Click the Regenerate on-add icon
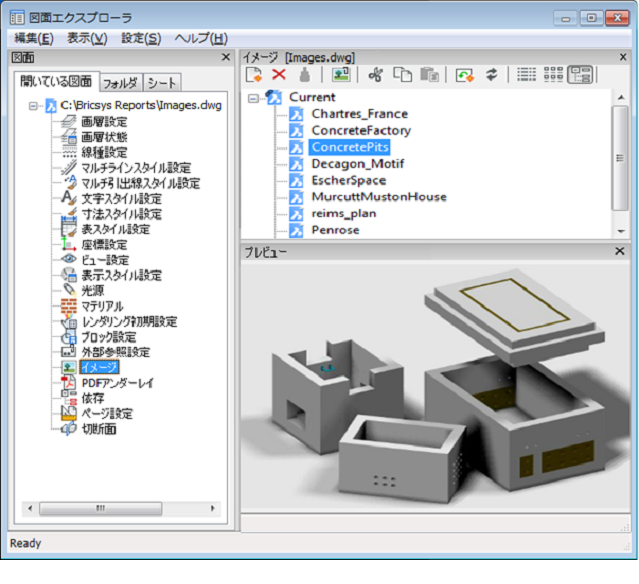The width and height of the screenshot is (639, 584). pos(465,75)
